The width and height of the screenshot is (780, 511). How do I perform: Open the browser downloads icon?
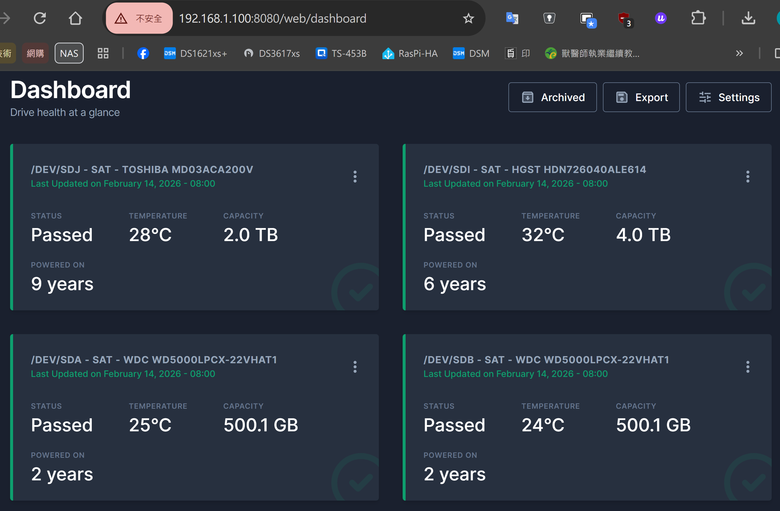[x=748, y=18]
